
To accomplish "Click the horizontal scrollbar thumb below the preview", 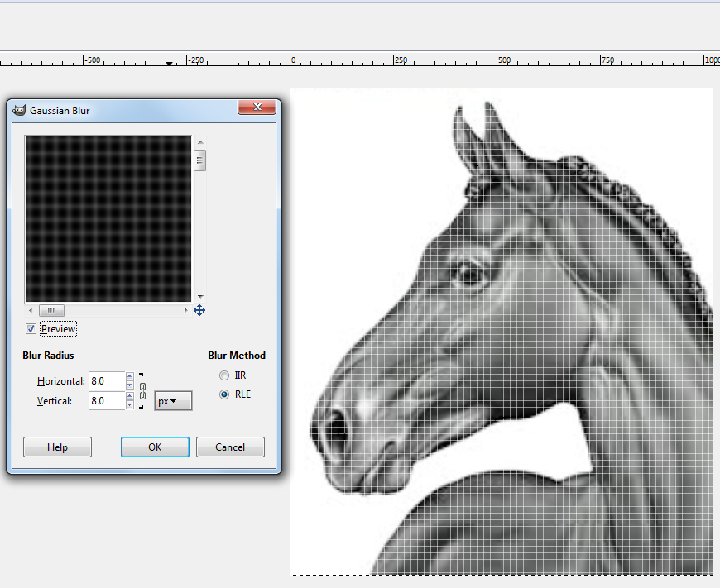I will (x=51, y=310).
